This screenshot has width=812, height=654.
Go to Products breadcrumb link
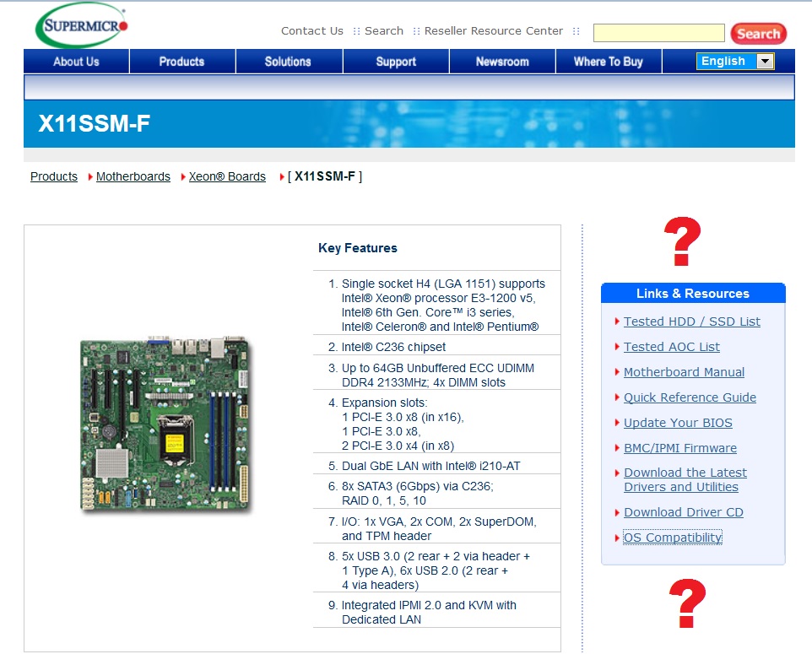pos(54,176)
